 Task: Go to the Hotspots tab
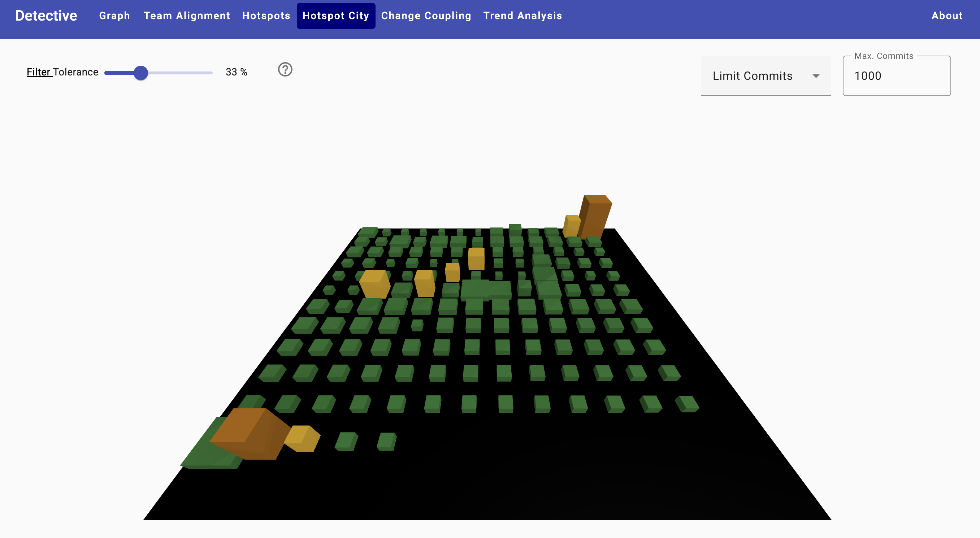pos(266,16)
